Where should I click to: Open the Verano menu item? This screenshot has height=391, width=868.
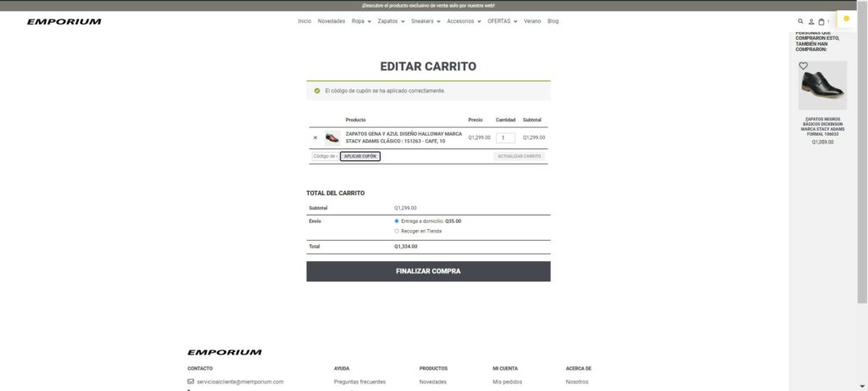coord(532,21)
